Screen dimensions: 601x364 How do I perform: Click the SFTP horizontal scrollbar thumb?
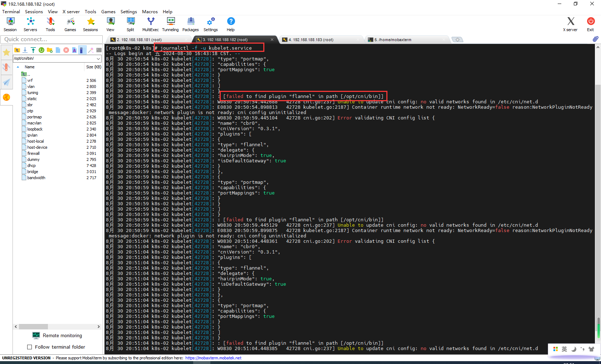point(33,327)
